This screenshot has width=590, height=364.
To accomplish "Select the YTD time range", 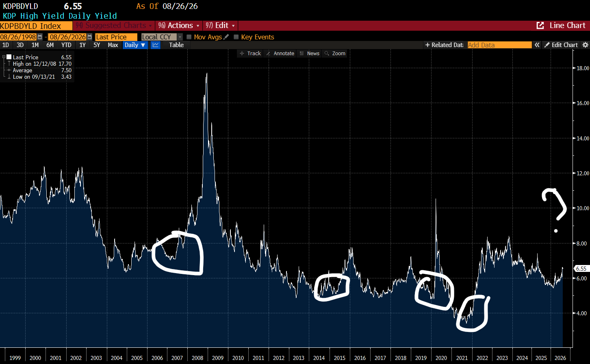I will coord(66,45).
